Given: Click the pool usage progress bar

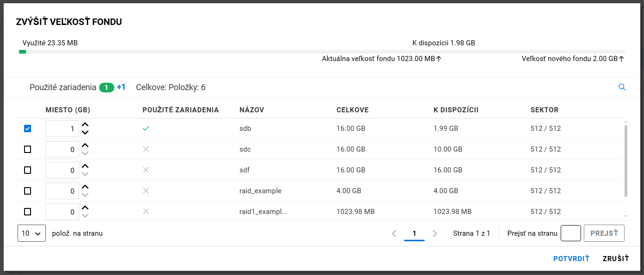Looking at the screenshot, I should coord(322,52).
